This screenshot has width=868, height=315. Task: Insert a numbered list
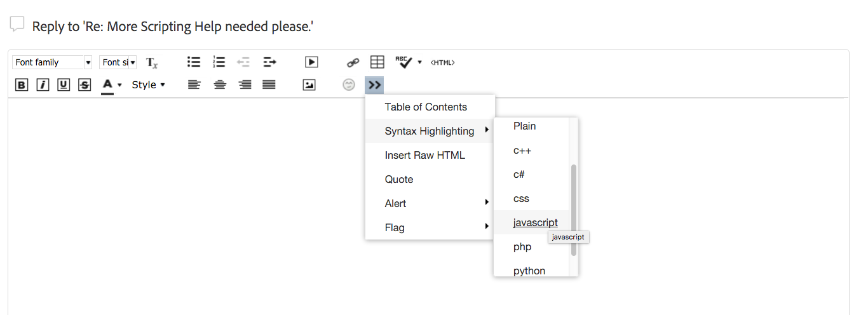(219, 62)
